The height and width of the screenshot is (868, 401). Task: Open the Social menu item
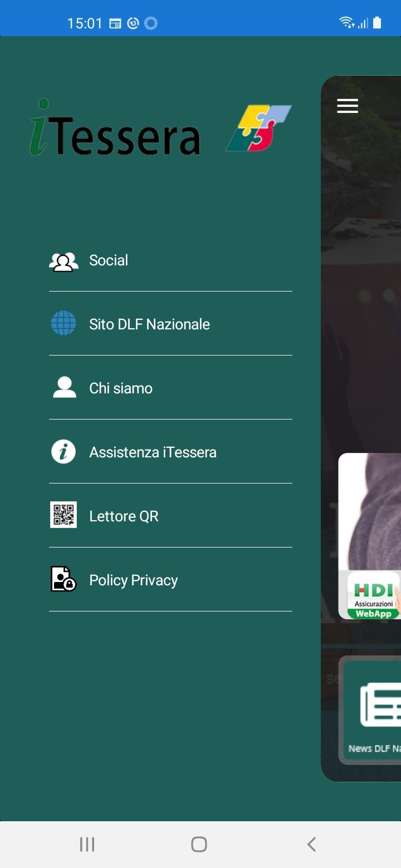click(x=170, y=260)
